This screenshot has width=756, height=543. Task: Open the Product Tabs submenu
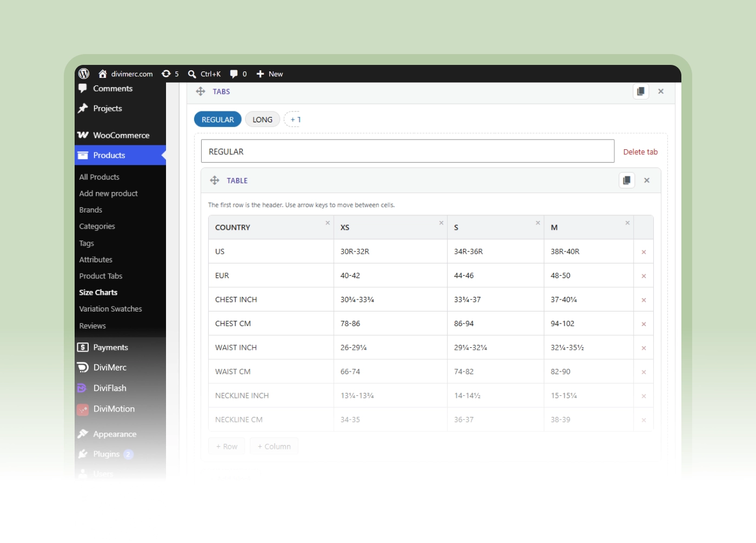(x=101, y=276)
